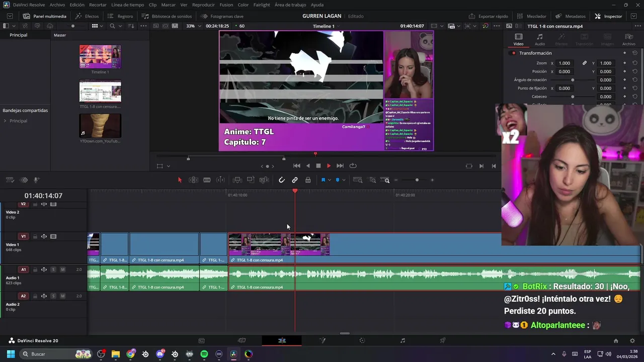Viewport: 644px width, 362px height.
Task: Click the Overwrite clip icon
Action: (x=251, y=180)
